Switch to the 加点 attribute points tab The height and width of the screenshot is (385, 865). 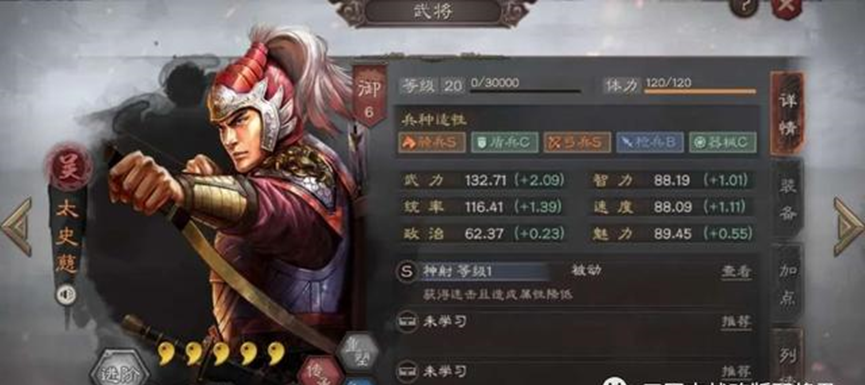pyautogui.click(x=787, y=285)
